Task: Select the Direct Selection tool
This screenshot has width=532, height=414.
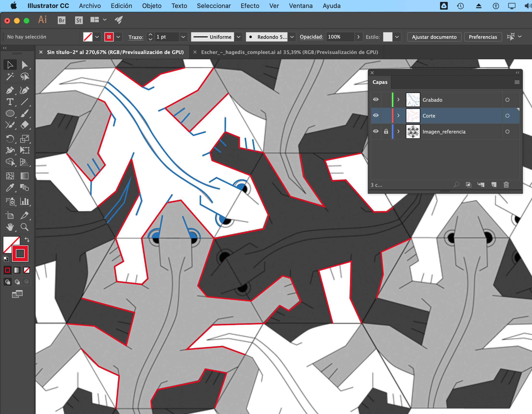Action: click(24, 65)
